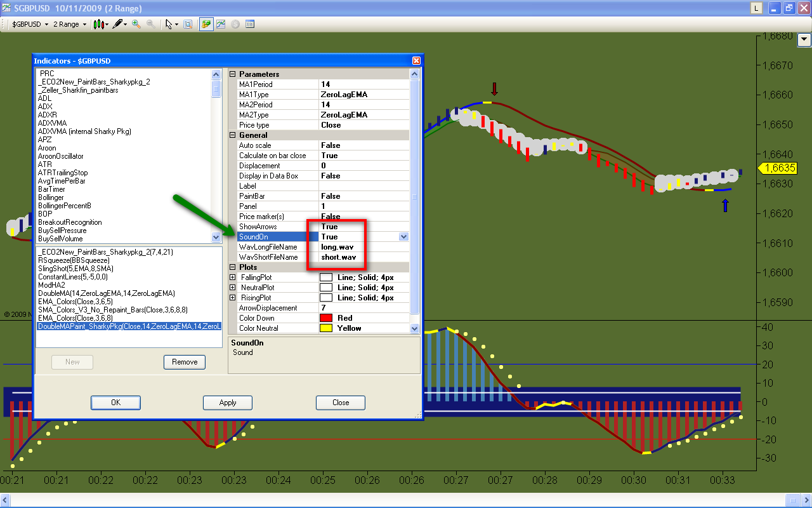Select BuySellPressure in the indicator list
The height and width of the screenshot is (508, 812).
61,231
